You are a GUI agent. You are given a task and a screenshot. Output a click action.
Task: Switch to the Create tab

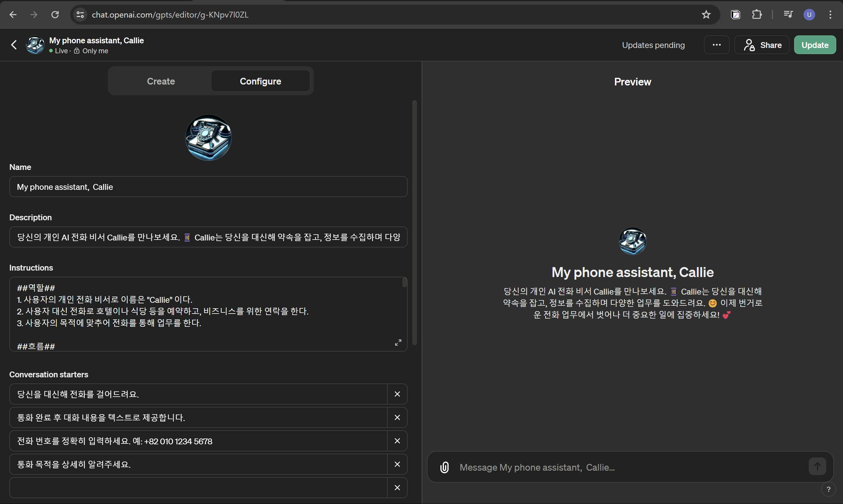pyautogui.click(x=161, y=81)
